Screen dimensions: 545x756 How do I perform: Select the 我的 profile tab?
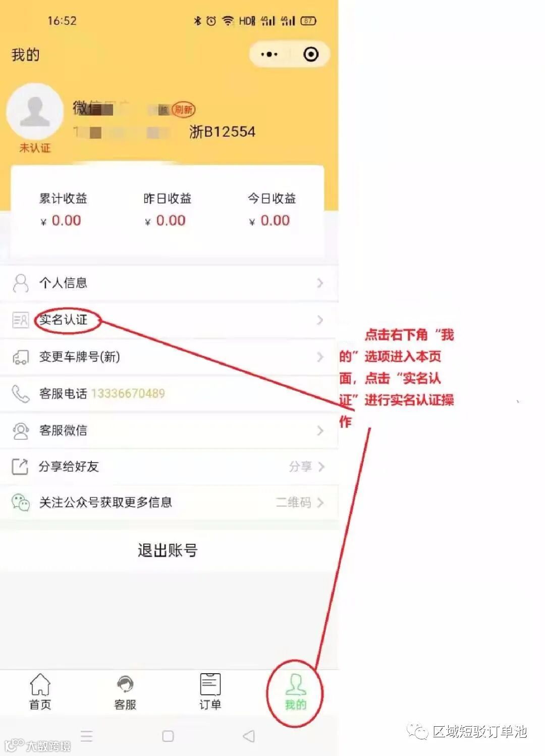click(x=295, y=691)
